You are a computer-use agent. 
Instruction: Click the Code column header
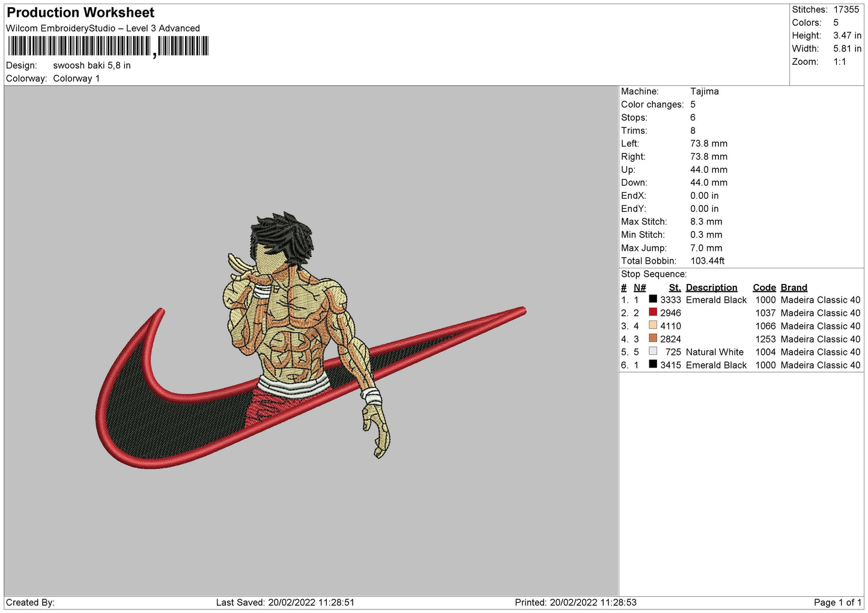pos(764,288)
